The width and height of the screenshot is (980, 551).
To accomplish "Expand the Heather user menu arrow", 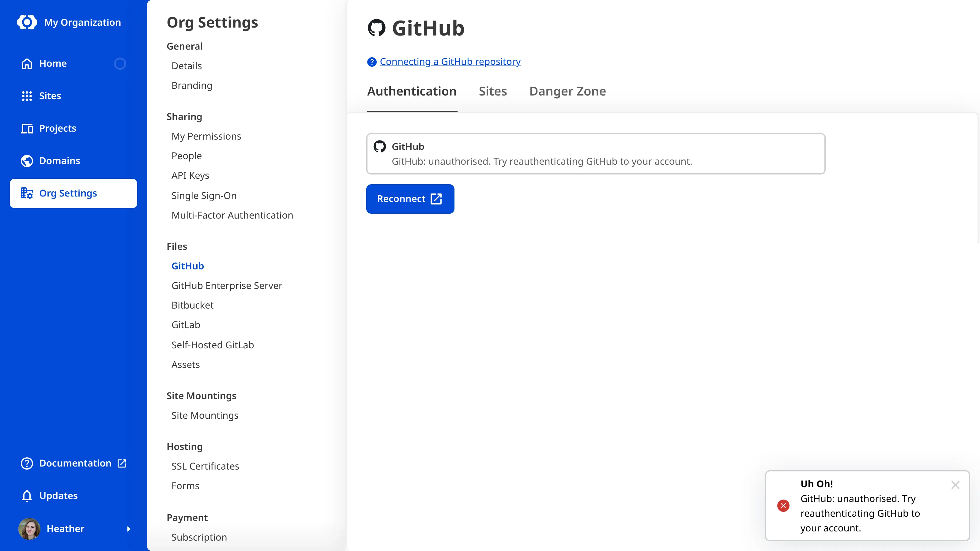I will (129, 529).
